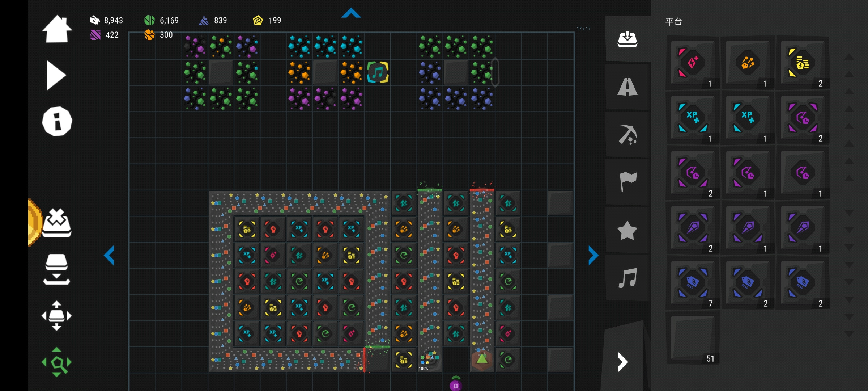868x391 pixels.
Task: Pick the pink lightning platform in inventory
Action: coord(693,63)
